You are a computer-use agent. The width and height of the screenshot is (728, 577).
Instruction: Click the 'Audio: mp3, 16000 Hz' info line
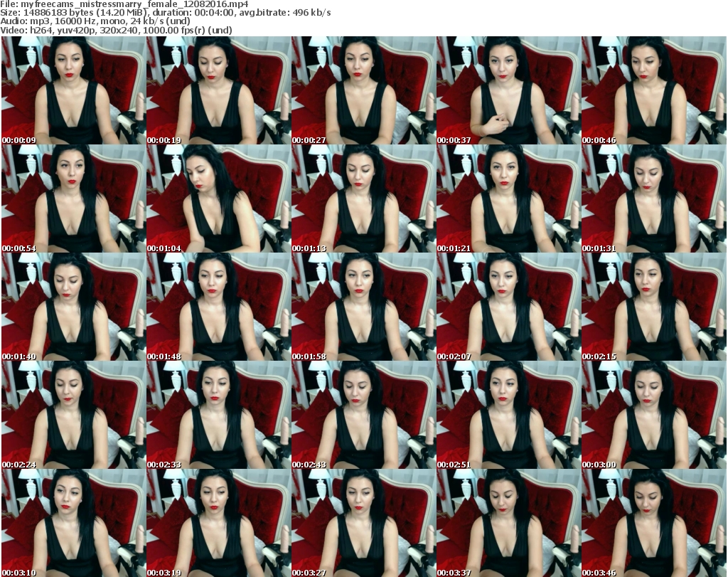tap(95, 21)
